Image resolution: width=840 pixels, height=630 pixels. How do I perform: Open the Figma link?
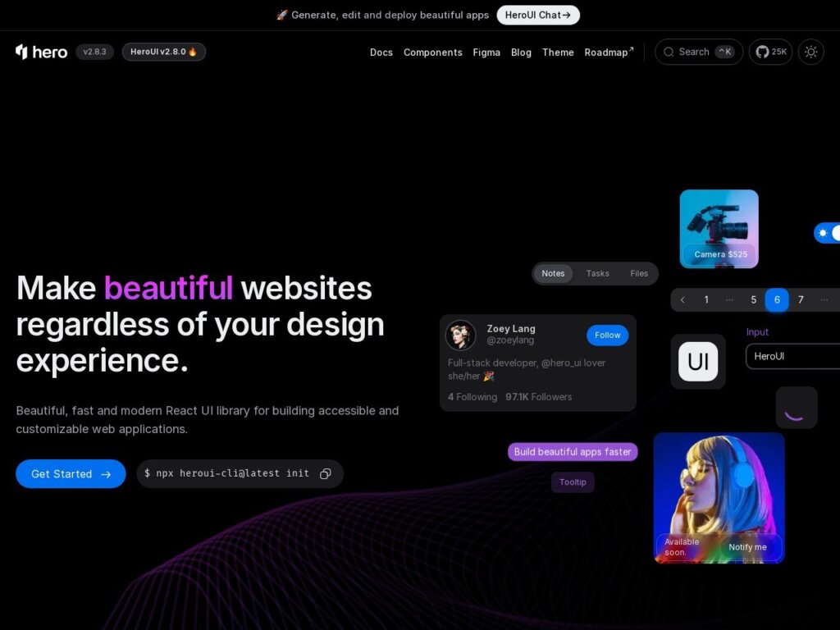486,52
